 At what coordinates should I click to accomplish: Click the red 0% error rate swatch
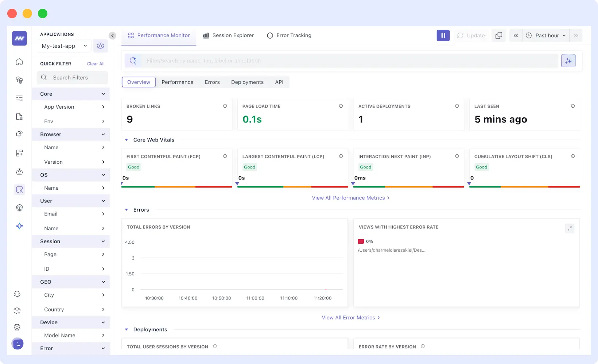pos(361,241)
